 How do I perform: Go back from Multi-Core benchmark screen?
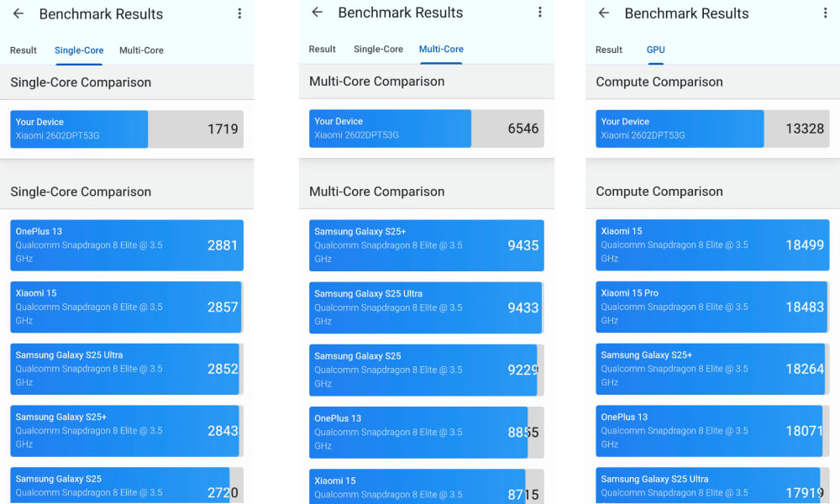[x=318, y=13]
